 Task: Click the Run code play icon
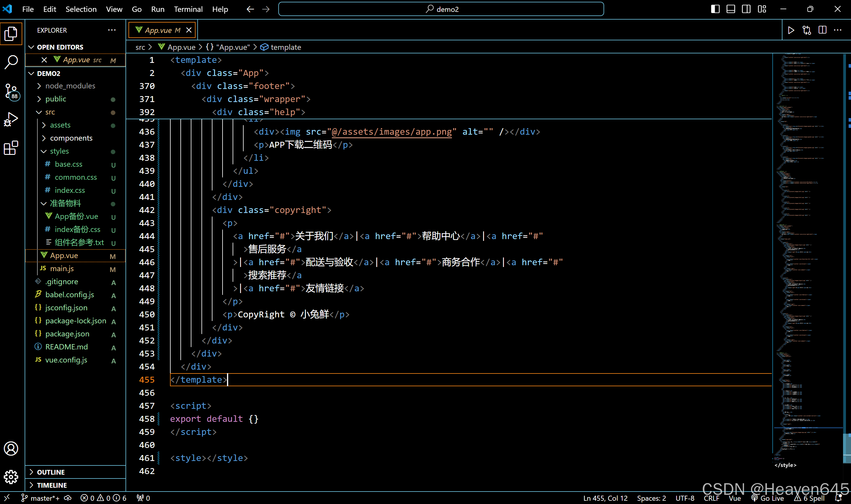point(791,30)
